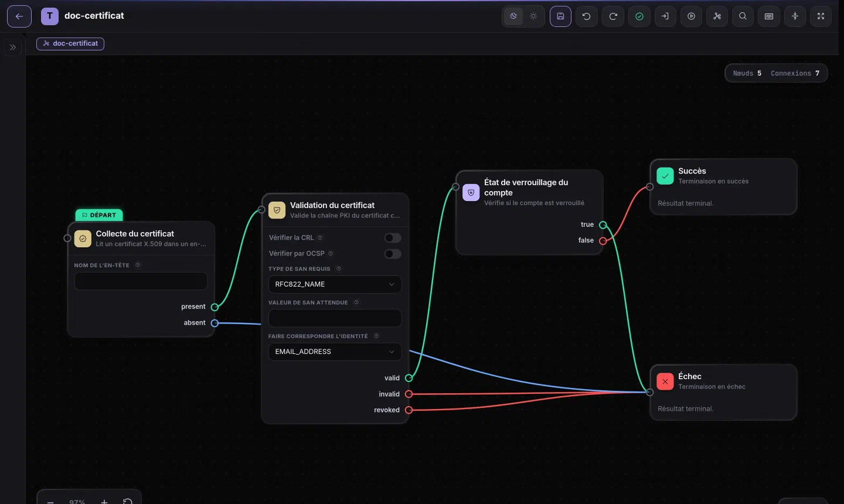Zoom in with the plus button
The height and width of the screenshot is (504, 844).
coord(104,501)
